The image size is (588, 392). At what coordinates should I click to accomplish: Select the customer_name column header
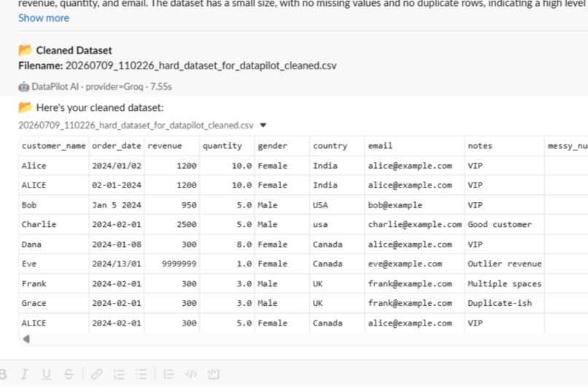pos(54,146)
